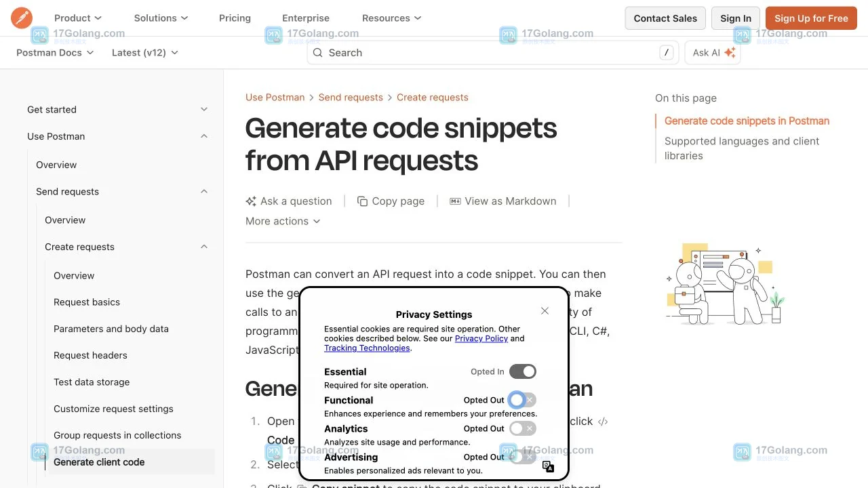
Task: Jump to Supported languages and client libraries
Action: click(742, 148)
